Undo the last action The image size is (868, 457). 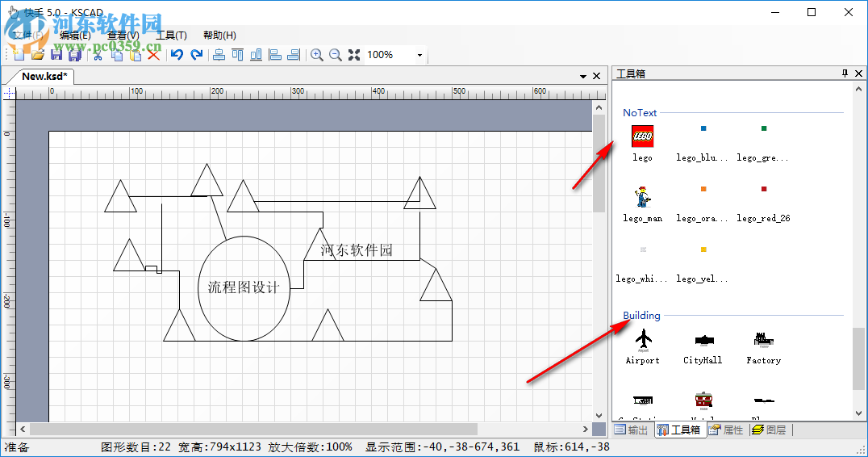[177, 54]
